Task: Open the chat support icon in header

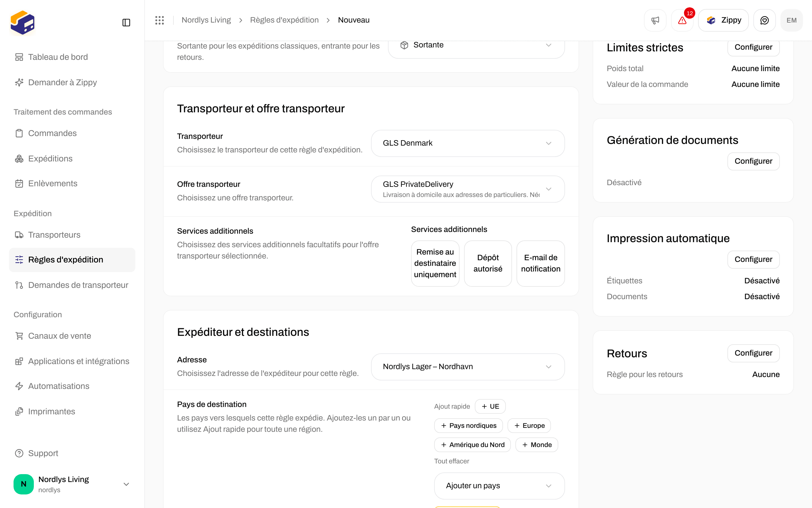Action: tap(764, 21)
